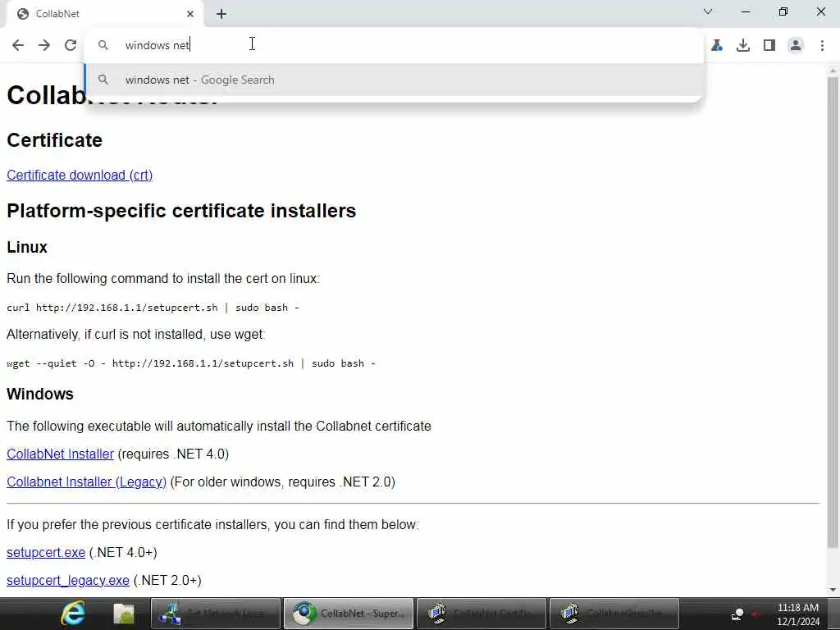The width and height of the screenshot is (840, 630).
Task: Click the network status tray icon
Action: pyautogui.click(x=737, y=614)
